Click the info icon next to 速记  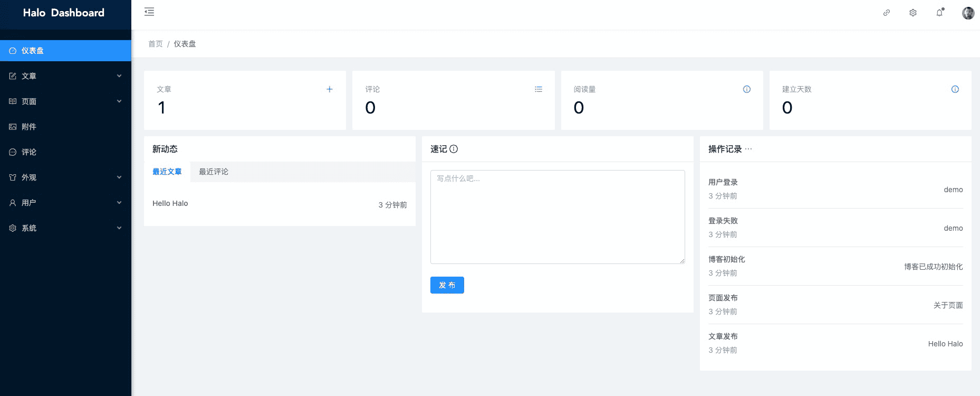pos(454,149)
